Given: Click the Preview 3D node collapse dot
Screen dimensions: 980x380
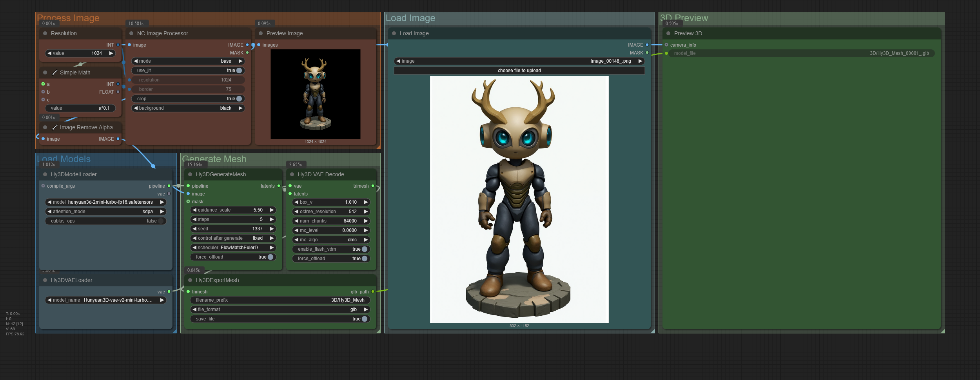Looking at the screenshot, I should 668,33.
